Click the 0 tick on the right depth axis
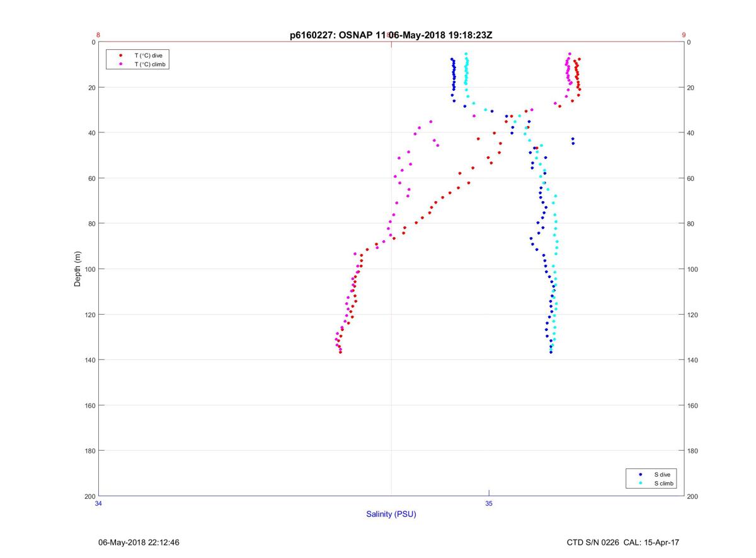This screenshot has height=558, width=756. (x=689, y=42)
